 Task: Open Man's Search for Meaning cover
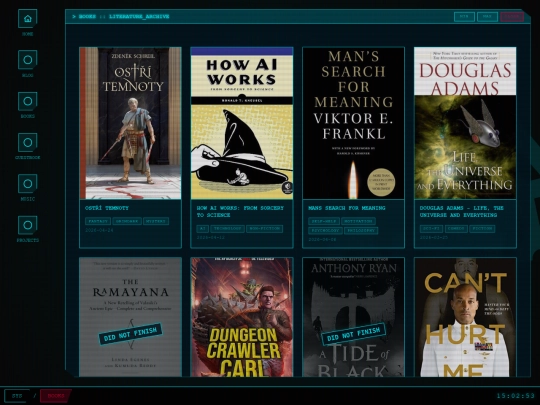click(353, 123)
